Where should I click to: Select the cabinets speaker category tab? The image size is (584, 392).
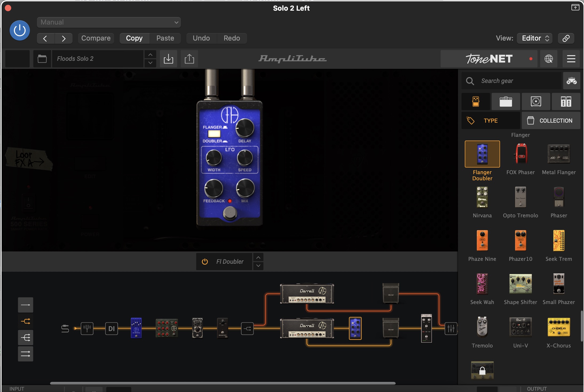tap(536, 102)
